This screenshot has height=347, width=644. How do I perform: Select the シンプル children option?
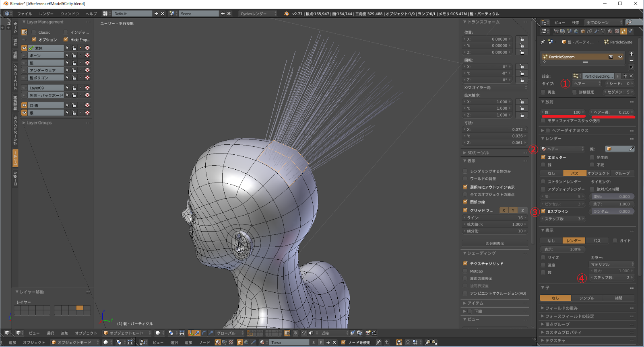pyautogui.click(x=587, y=298)
